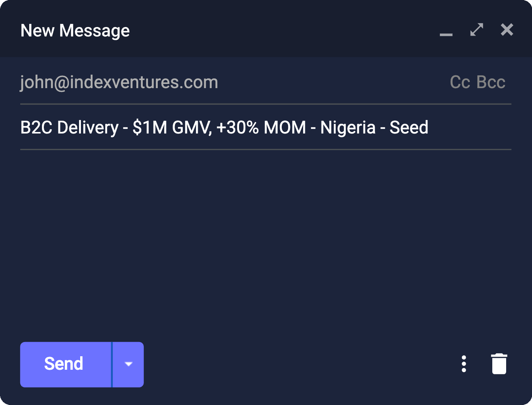The image size is (532, 405).
Task: Delete this draft message
Action: pyautogui.click(x=499, y=364)
